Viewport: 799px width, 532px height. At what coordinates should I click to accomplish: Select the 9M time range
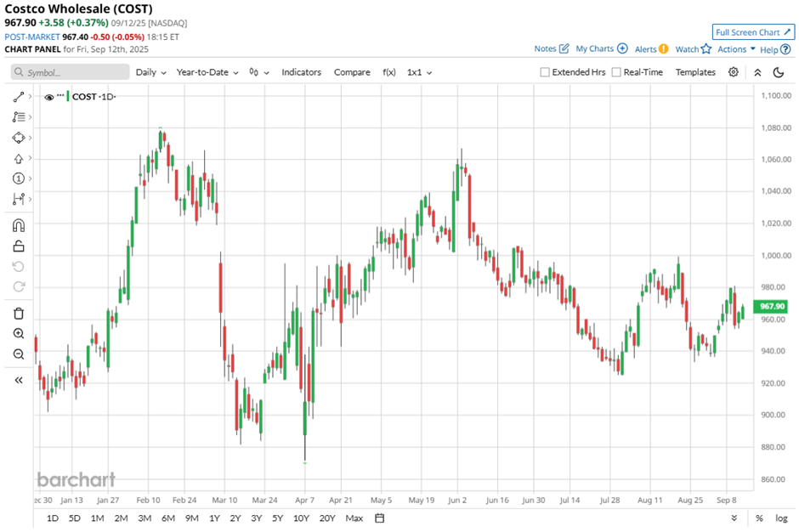(x=191, y=518)
